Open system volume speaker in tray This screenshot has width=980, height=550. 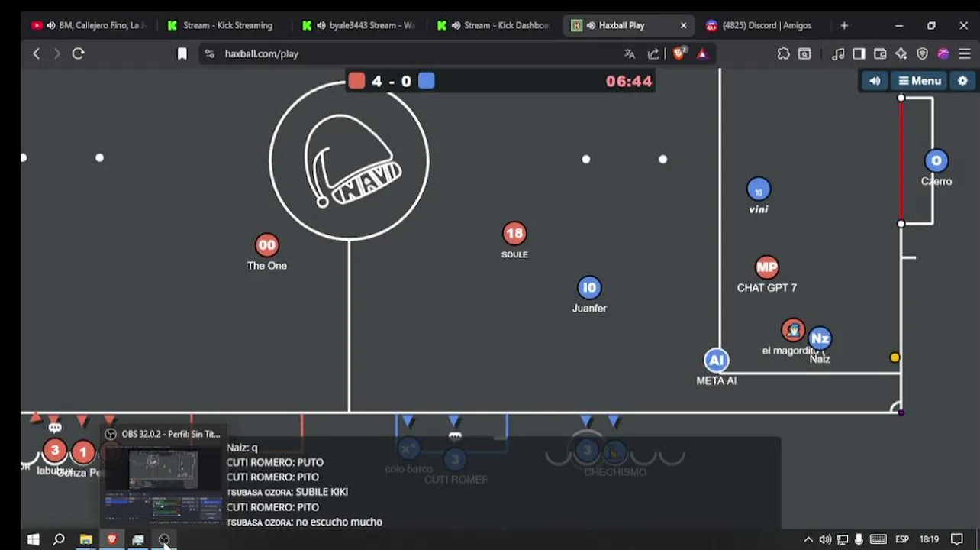pyautogui.click(x=825, y=539)
